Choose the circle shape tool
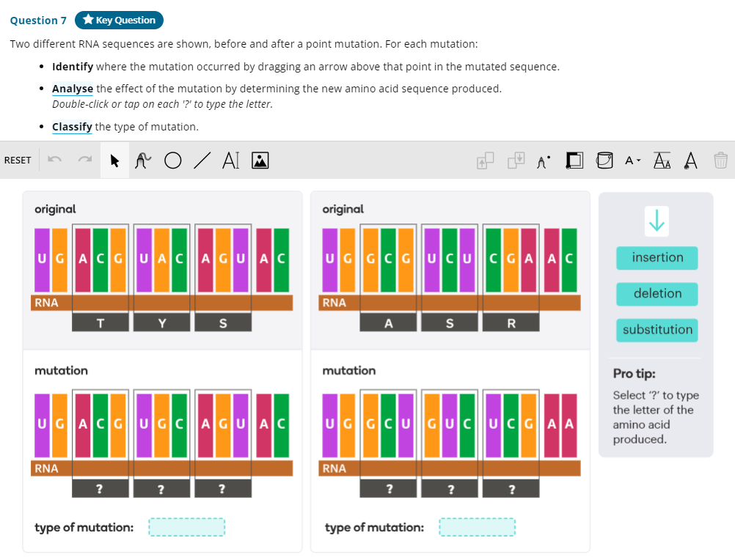This screenshot has width=735, height=560. [x=172, y=160]
